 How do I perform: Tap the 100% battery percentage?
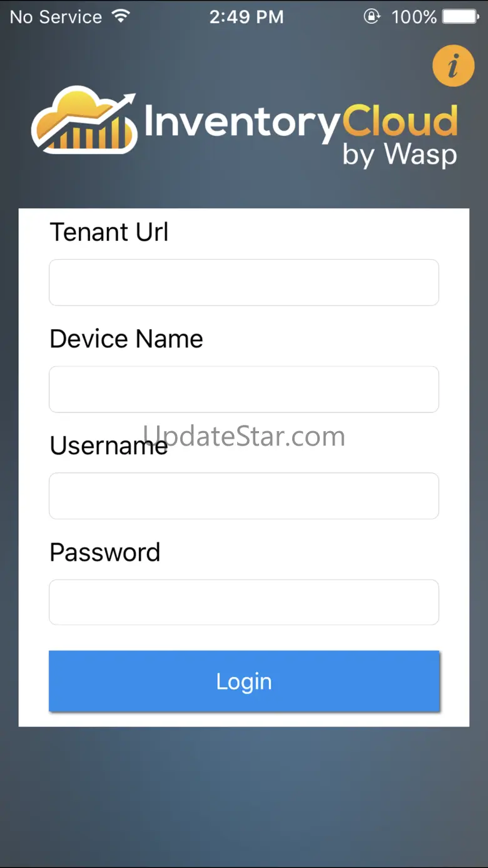414,17
